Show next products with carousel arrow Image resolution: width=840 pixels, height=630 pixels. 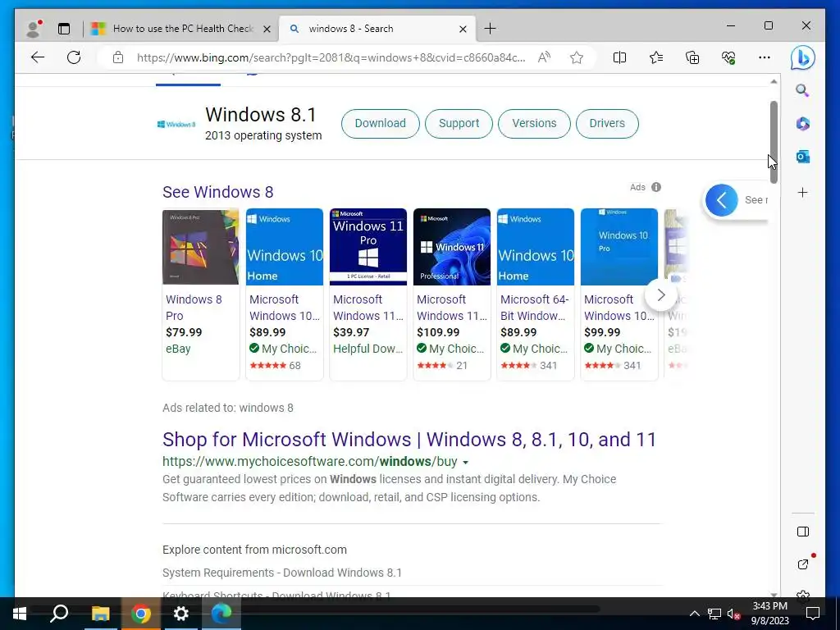pos(661,294)
